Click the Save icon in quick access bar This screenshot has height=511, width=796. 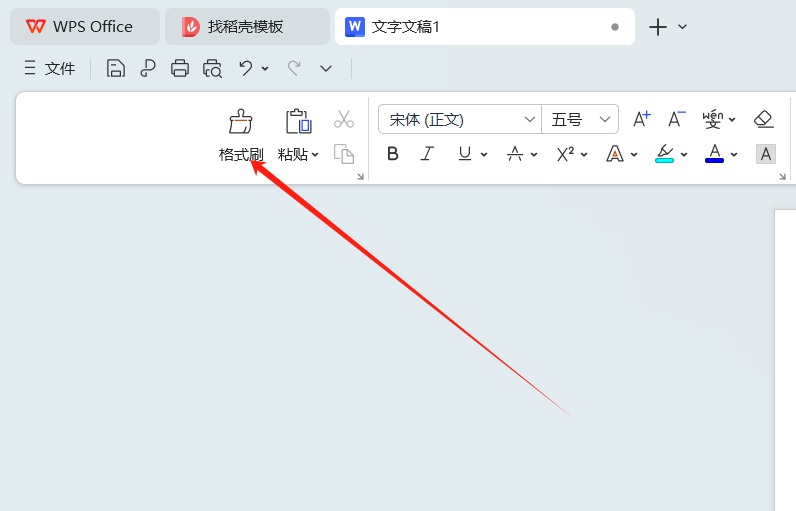(116, 68)
